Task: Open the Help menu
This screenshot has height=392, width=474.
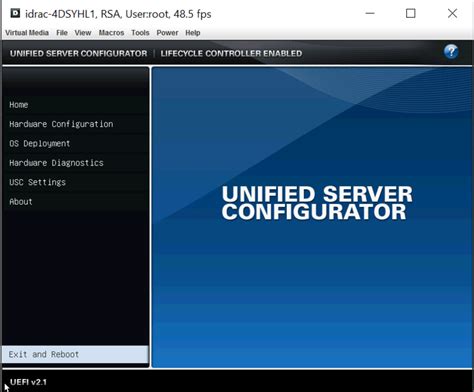Action: tap(193, 33)
